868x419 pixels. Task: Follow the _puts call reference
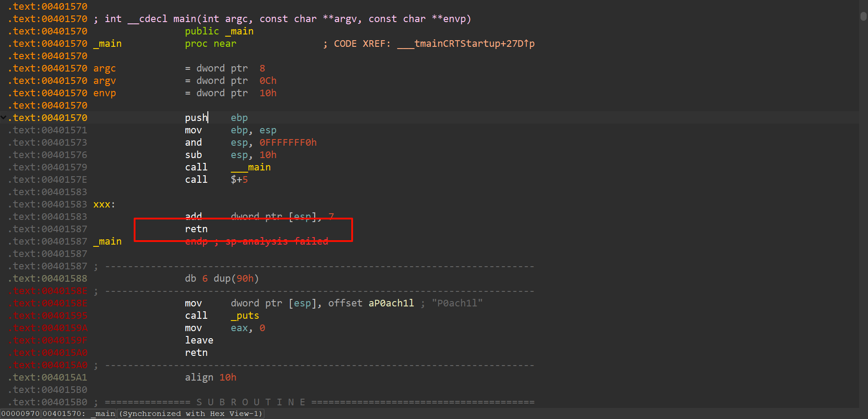click(x=245, y=316)
